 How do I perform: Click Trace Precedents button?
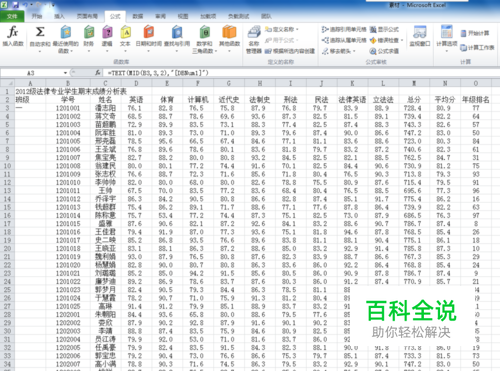click(344, 30)
